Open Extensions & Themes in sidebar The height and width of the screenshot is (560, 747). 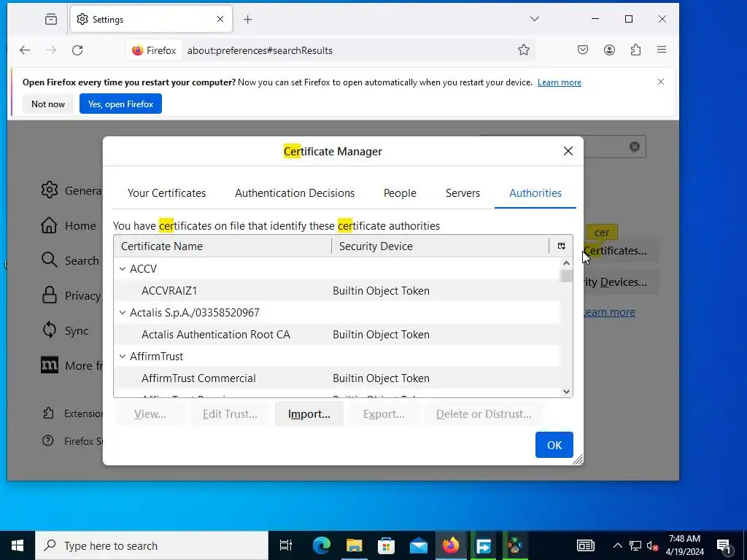click(x=71, y=413)
